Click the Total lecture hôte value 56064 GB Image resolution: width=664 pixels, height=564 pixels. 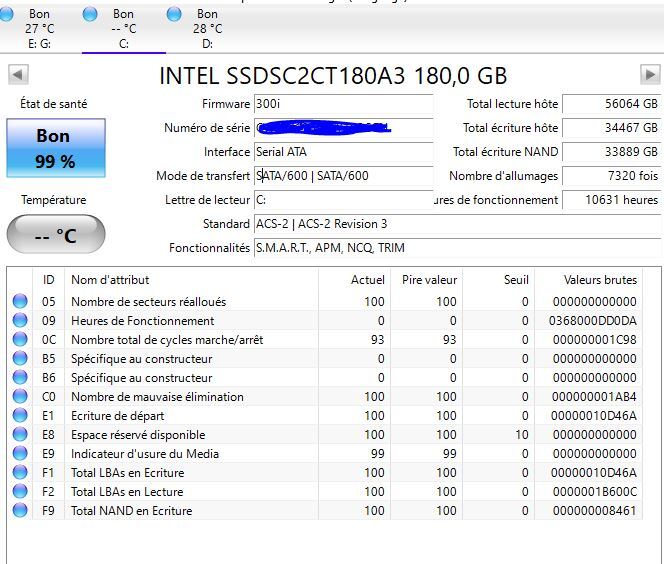611,104
